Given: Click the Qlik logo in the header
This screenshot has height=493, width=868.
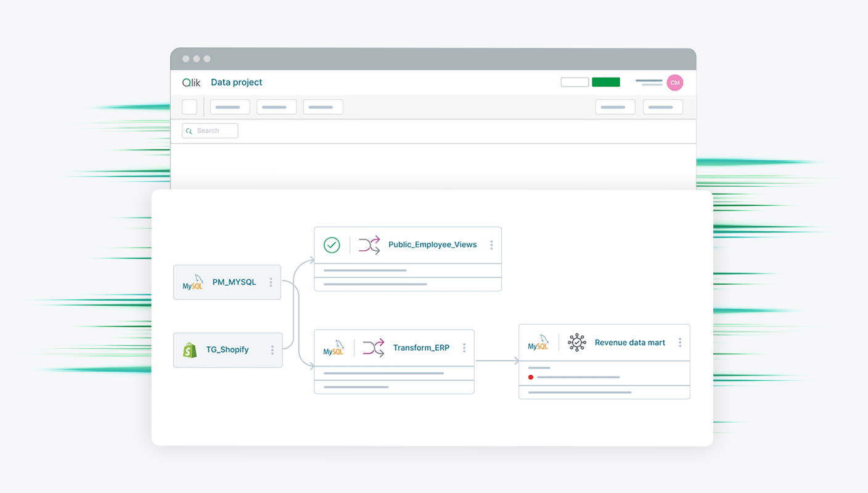Looking at the screenshot, I should [191, 82].
